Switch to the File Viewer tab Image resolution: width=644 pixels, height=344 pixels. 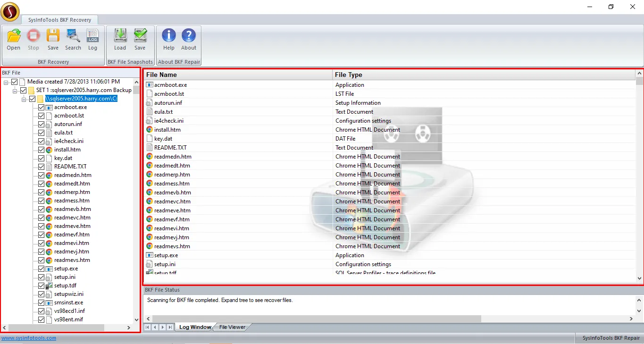(232, 327)
